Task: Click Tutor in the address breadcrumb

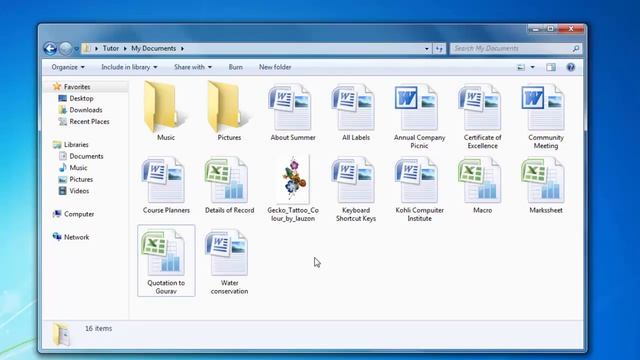Action: [x=111, y=49]
